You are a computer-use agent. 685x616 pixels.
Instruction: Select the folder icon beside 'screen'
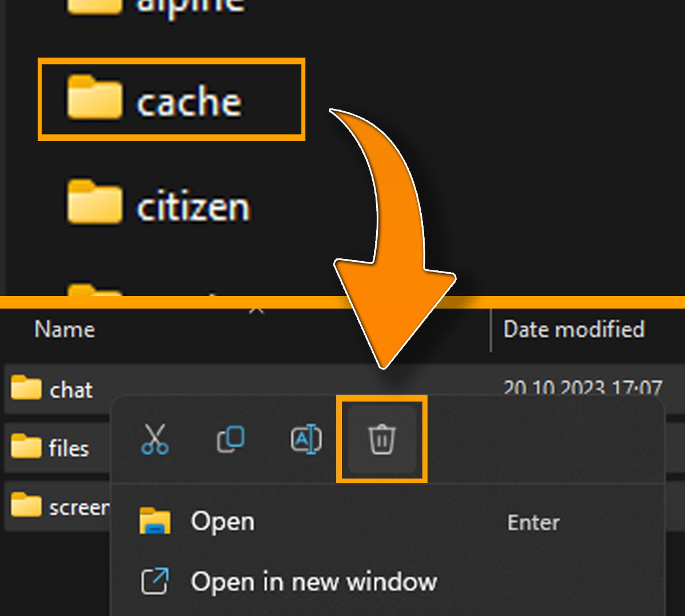click(x=26, y=505)
